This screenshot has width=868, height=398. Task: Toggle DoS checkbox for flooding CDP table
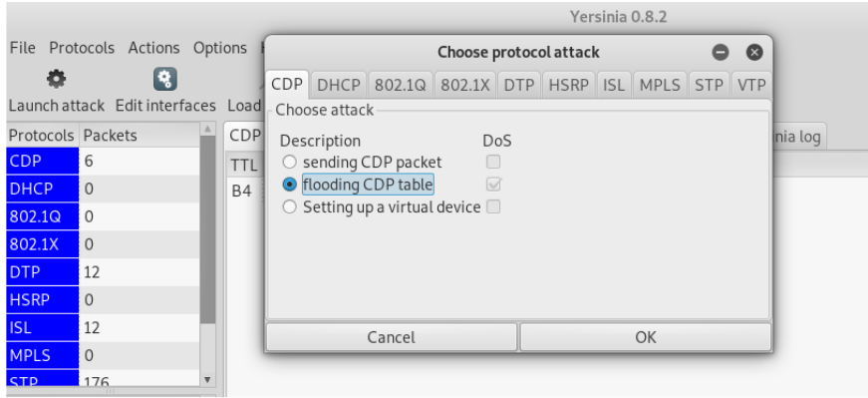tap(493, 184)
